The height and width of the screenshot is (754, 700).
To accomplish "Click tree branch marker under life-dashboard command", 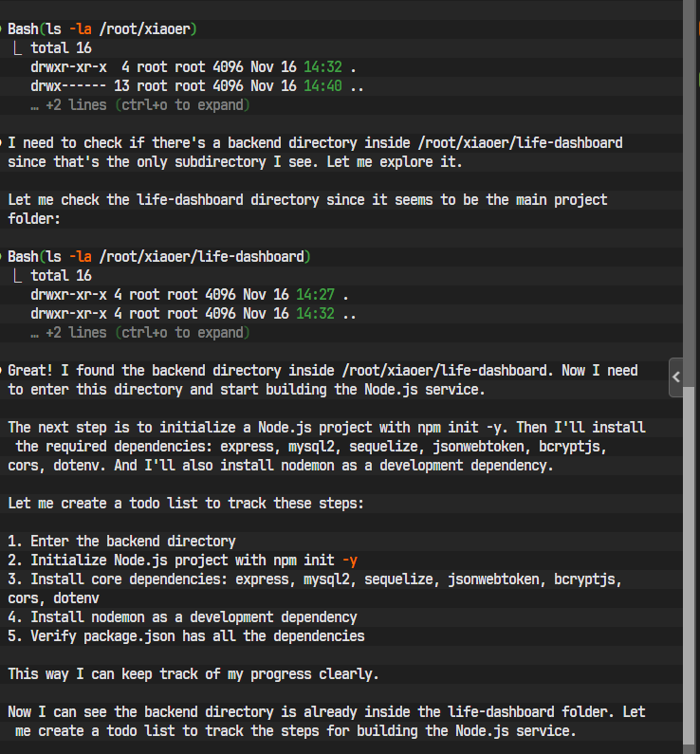I will pos(18,276).
